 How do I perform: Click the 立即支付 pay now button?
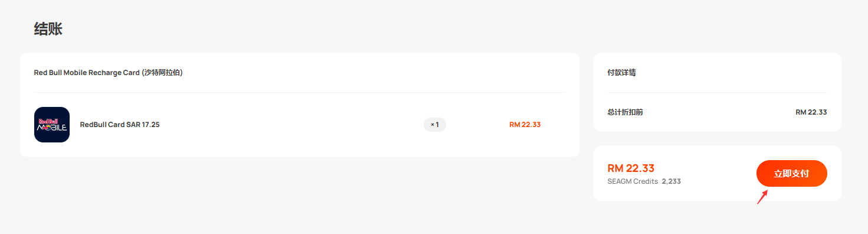791,174
